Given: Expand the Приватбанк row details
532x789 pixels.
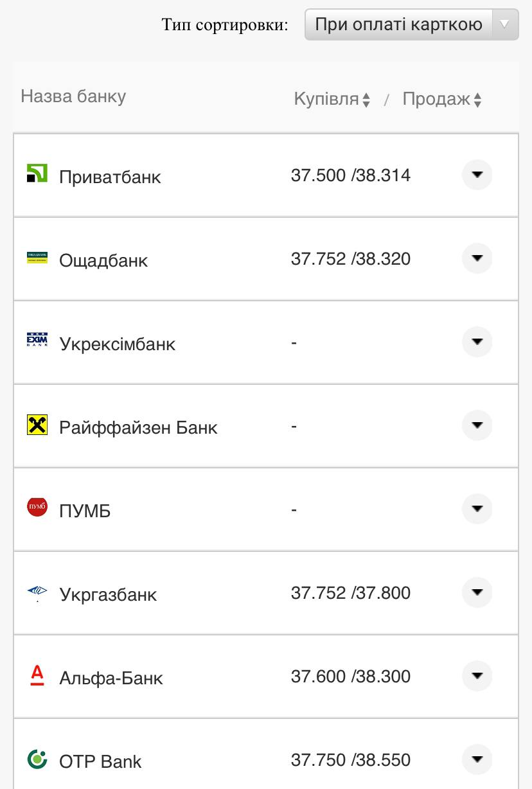Looking at the screenshot, I should pos(477,175).
